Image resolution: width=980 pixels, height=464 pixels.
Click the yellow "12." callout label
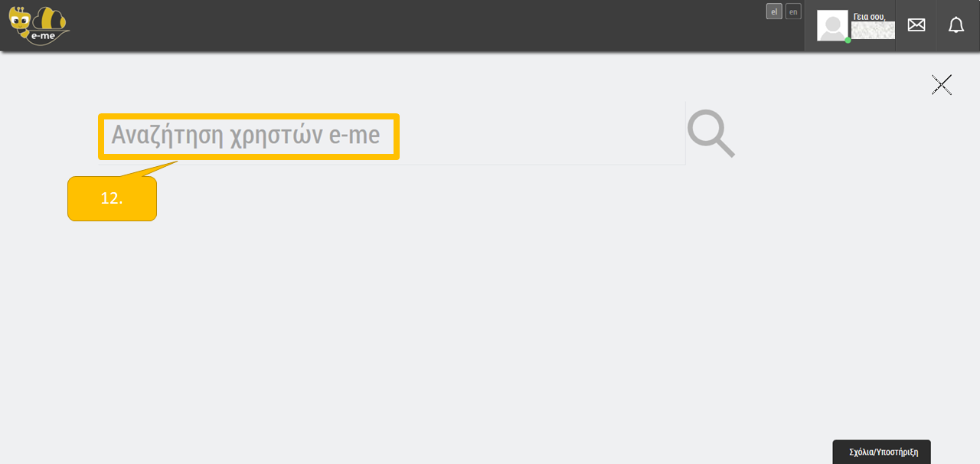pyautogui.click(x=112, y=198)
